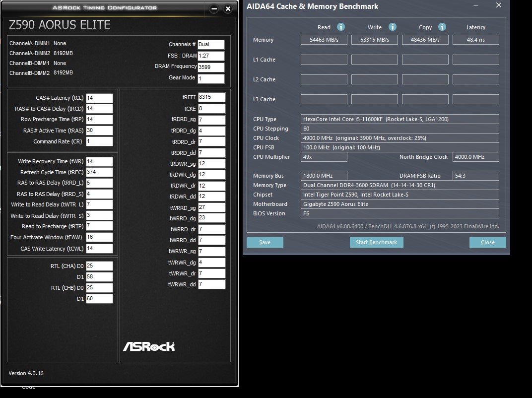Minimize the ASRock Timing Configurator window

tap(214, 9)
